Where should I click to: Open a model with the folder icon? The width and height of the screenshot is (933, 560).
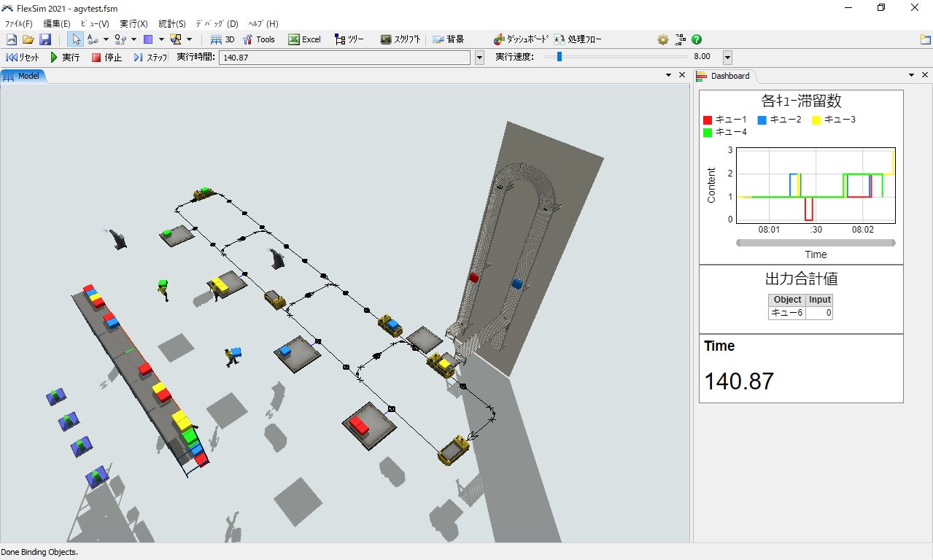click(28, 39)
